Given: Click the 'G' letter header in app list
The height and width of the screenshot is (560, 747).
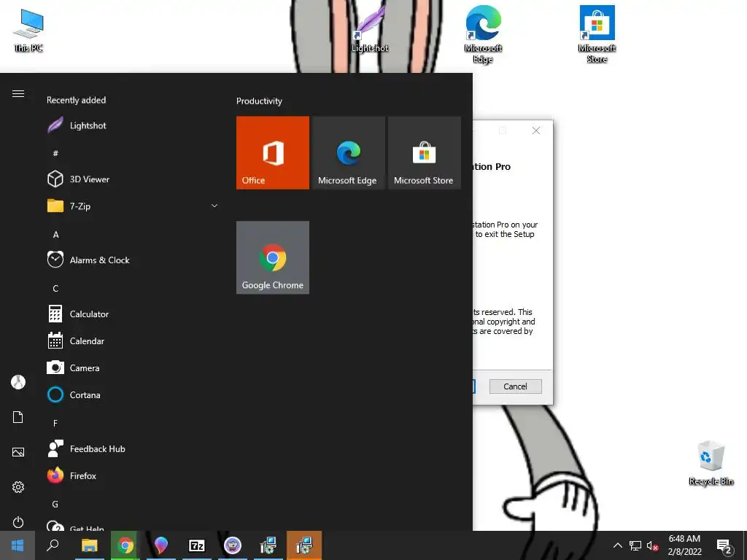Looking at the screenshot, I should point(55,505).
